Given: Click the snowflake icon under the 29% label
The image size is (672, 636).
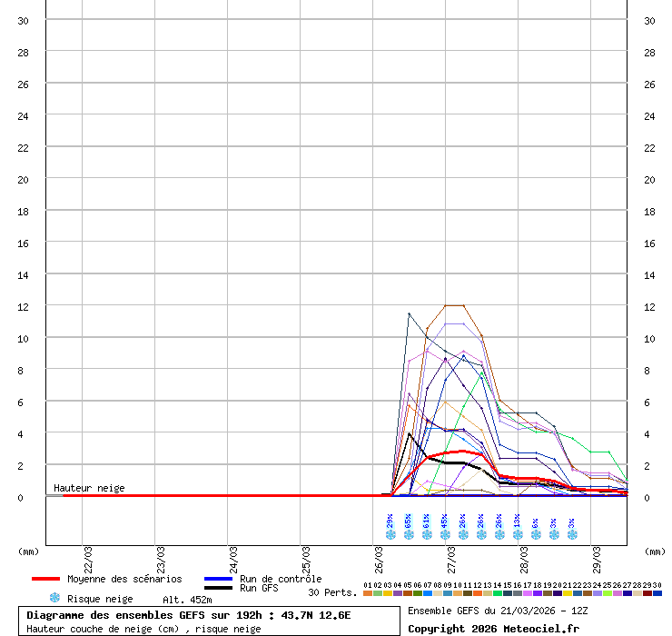Looking at the screenshot, I should 390,535.
